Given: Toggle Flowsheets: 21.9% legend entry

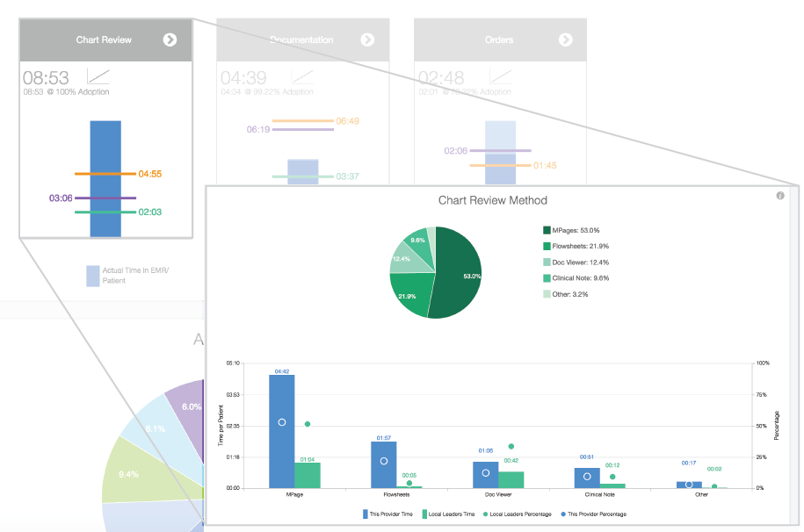Looking at the screenshot, I should tap(576, 246).
